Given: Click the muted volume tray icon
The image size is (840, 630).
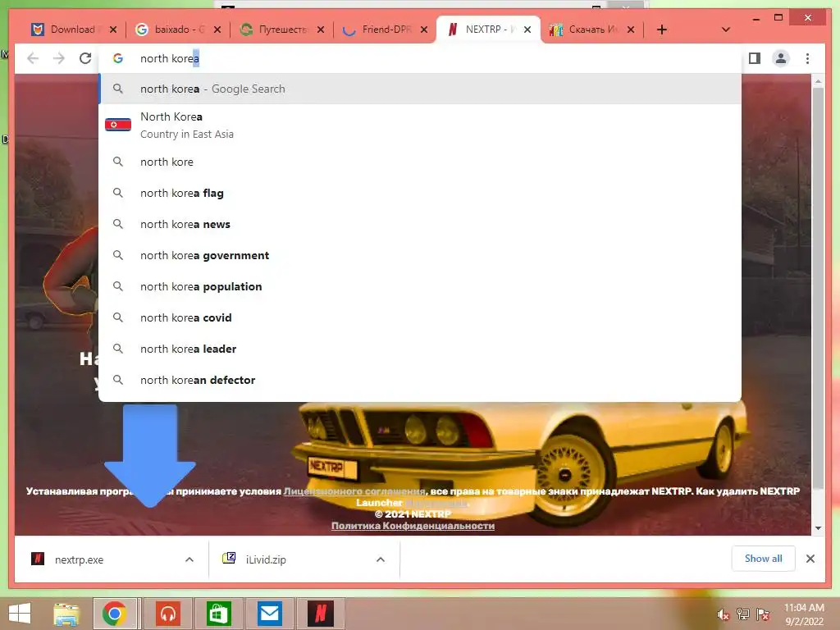Looking at the screenshot, I should coord(724,614).
